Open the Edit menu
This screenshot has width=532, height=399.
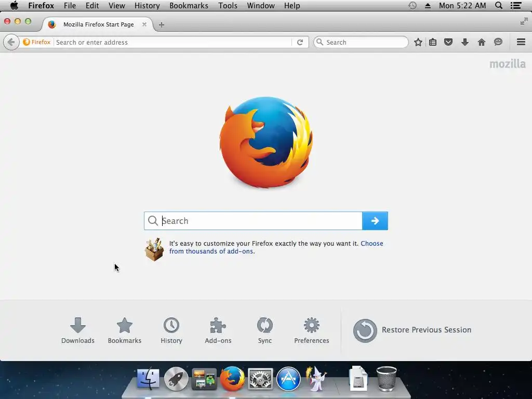coord(92,6)
